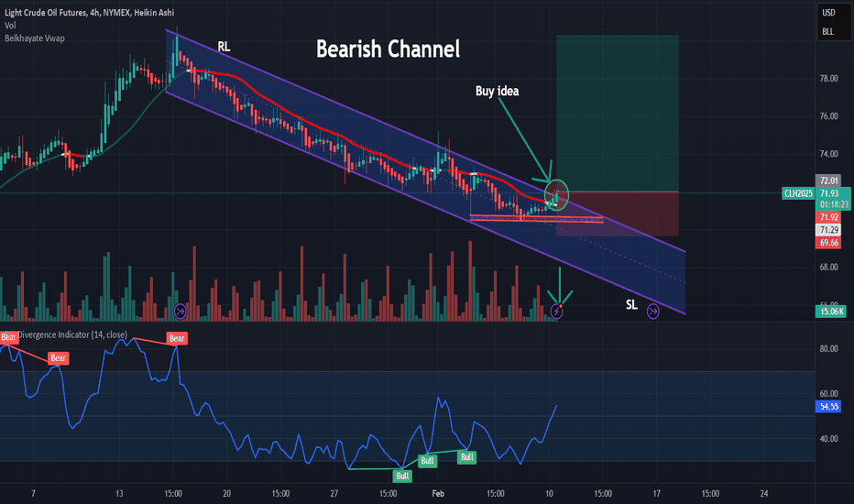The image size is (854, 504).
Task: Click the 69.66 stop price label
Action: (828, 243)
